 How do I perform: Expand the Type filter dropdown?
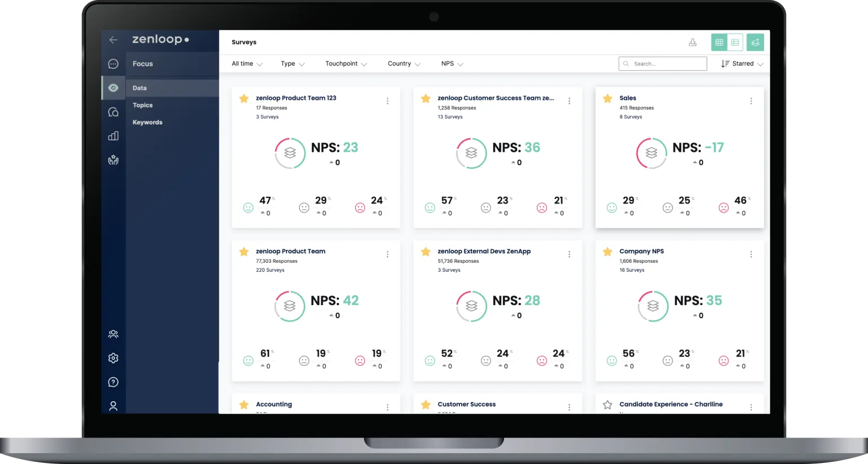point(293,64)
